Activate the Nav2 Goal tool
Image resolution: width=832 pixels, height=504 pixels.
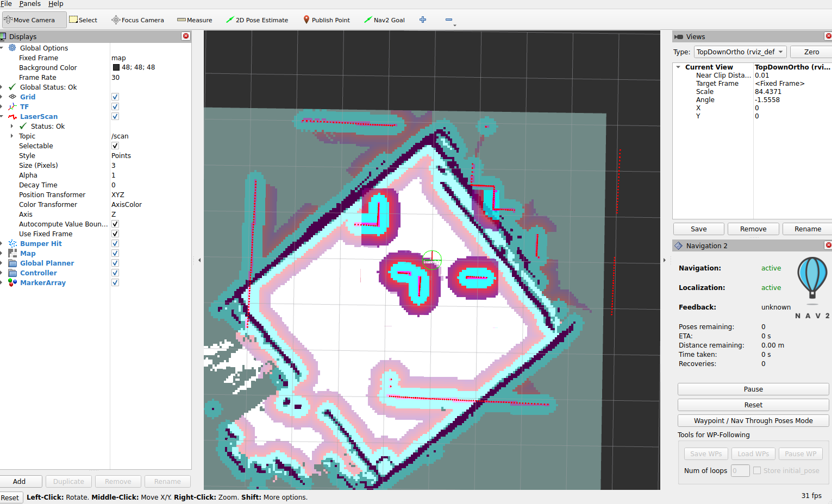[x=384, y=20]
